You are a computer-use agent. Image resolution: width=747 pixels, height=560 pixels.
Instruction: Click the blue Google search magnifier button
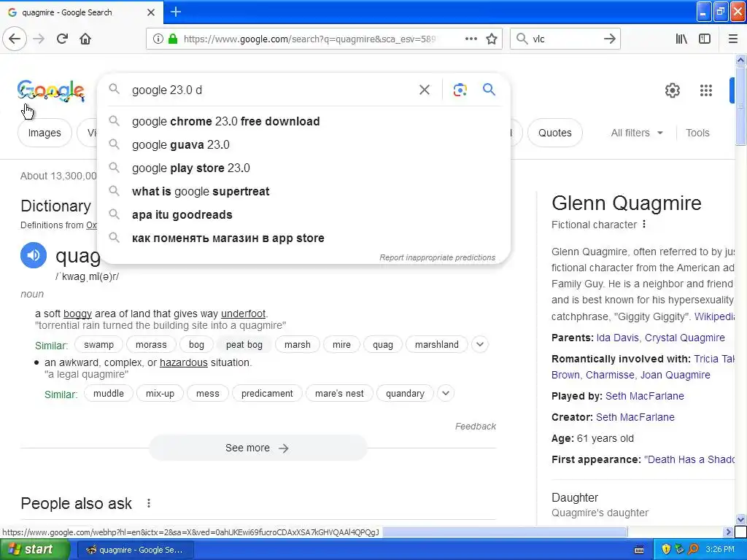point(489,90)
